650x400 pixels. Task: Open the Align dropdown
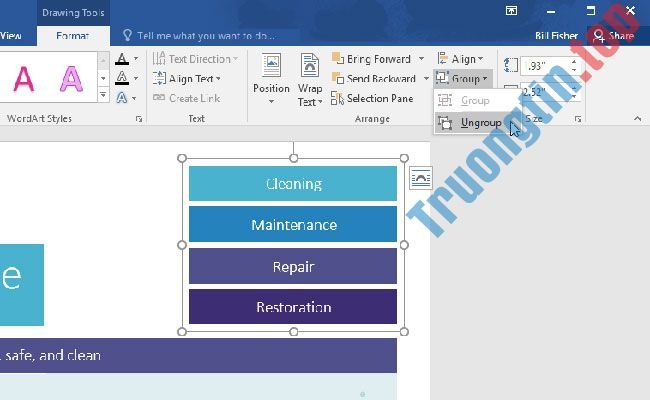tap(461, 59)
